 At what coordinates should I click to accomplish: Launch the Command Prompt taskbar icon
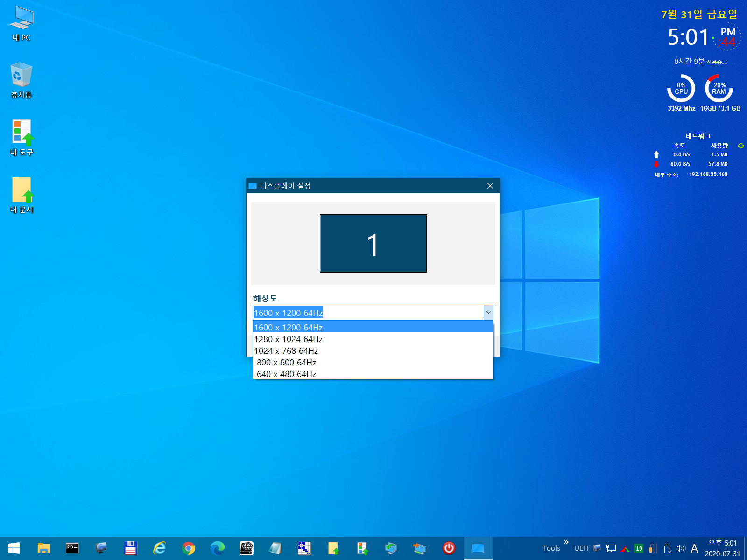coord(72,548)
